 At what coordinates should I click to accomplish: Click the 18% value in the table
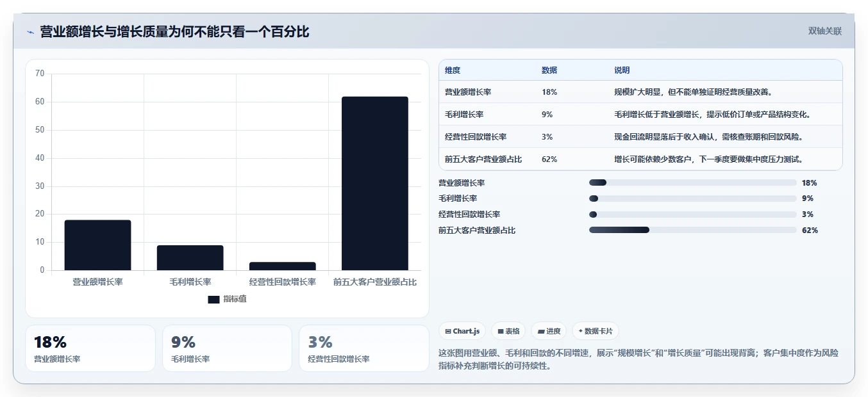[x=549, y=92]
